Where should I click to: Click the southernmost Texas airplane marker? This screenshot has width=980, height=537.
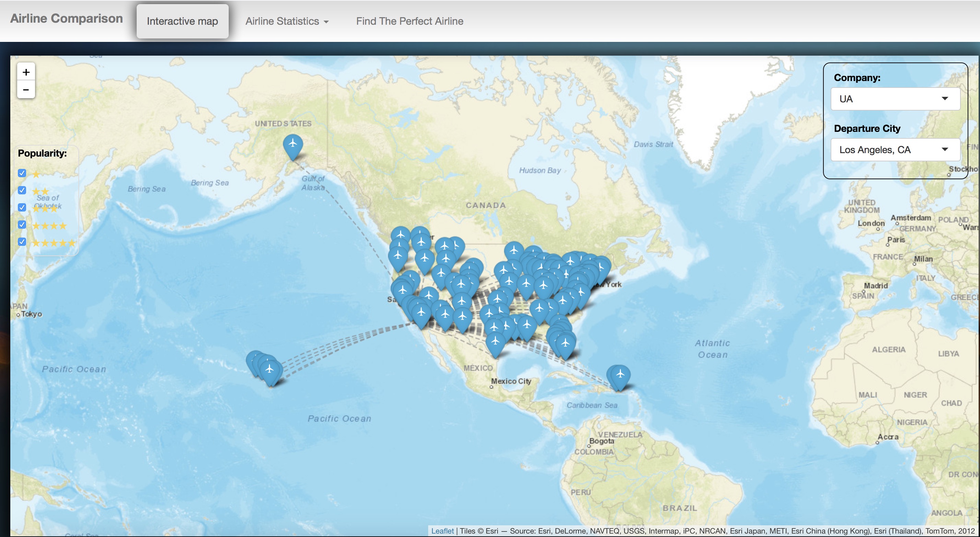pos(495,342)
